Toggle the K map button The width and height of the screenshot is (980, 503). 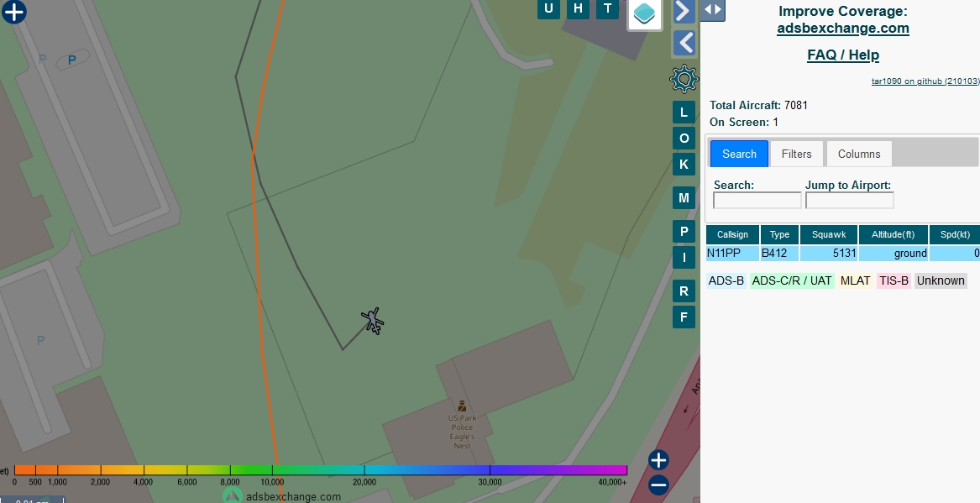pos(684,165)
